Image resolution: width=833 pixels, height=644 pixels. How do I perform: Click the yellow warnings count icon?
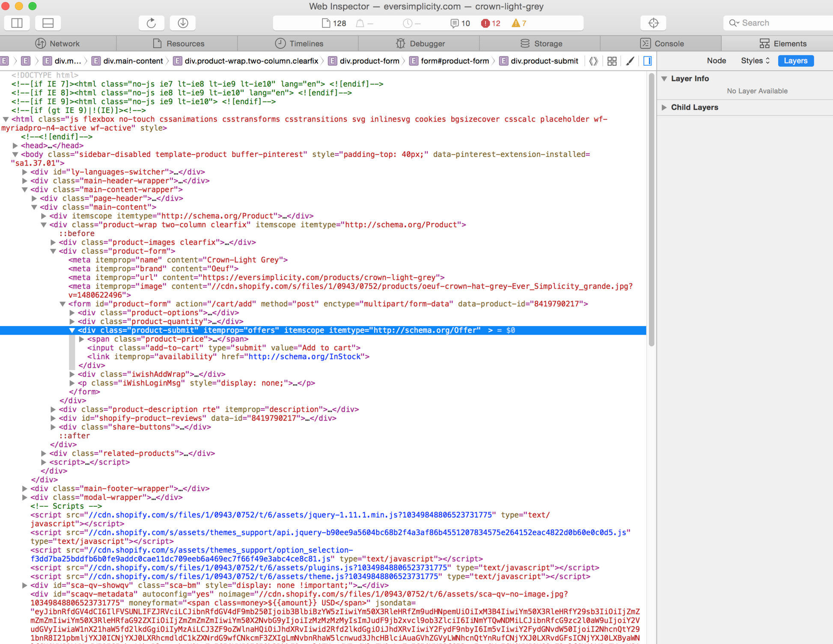click(519, 23)
